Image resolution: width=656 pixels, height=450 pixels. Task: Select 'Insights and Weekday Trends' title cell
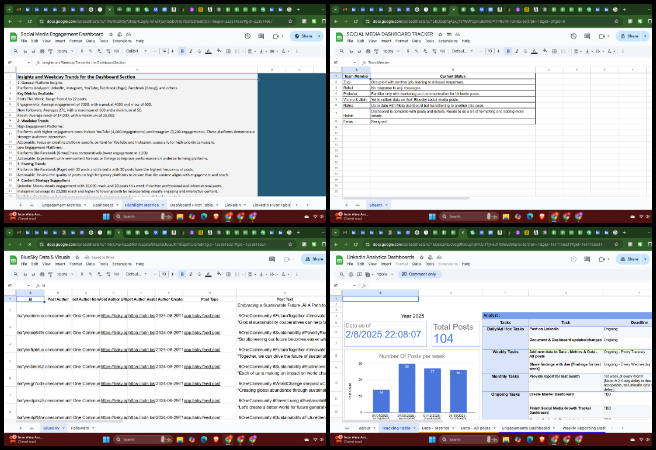click(x=137, y=77)
